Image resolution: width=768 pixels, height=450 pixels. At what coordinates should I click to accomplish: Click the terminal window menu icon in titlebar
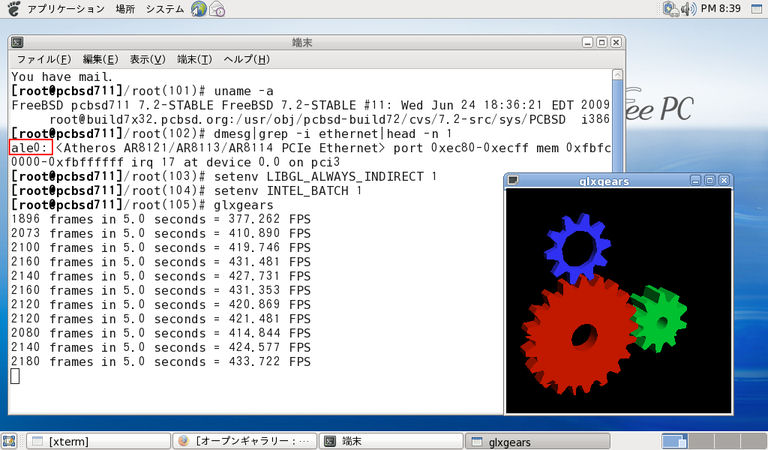(17, 43)
